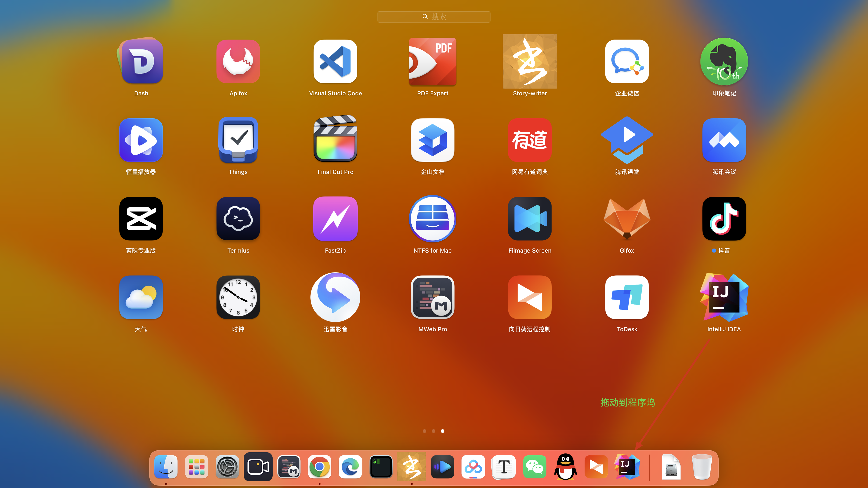This screenshot has height=488, width=868.
Task: Go to the second Launchpad page dot
Action: tap(434, 431)
